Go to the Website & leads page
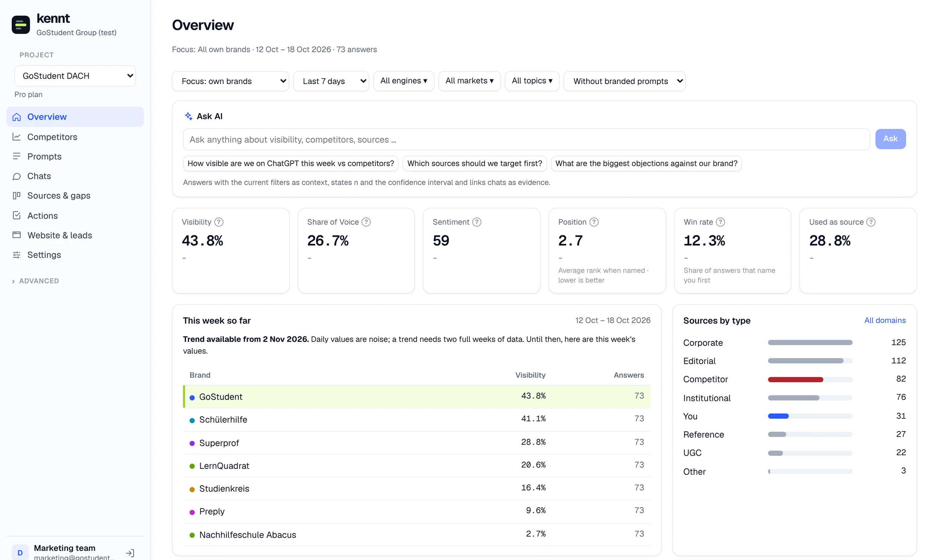 [75, 235]
